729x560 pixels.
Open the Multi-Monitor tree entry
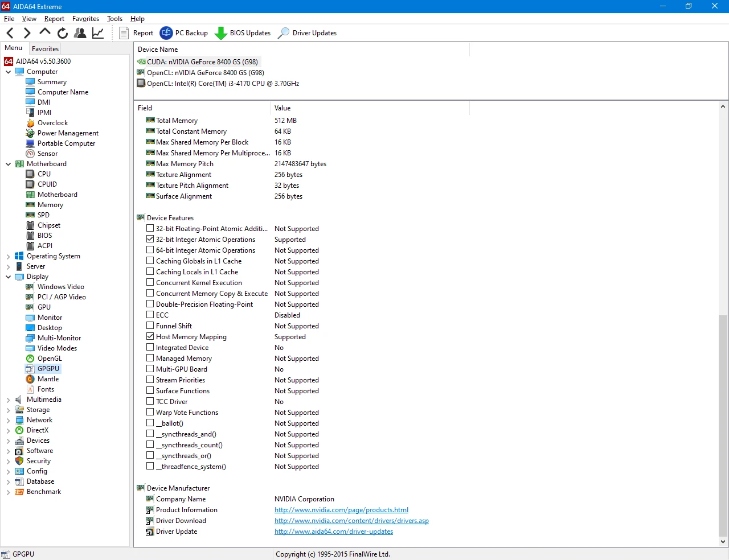click(x=59, y=338)
